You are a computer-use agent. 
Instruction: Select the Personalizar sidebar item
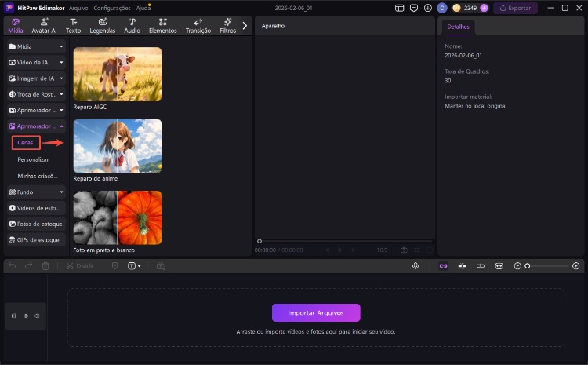[x=33, y=159]
